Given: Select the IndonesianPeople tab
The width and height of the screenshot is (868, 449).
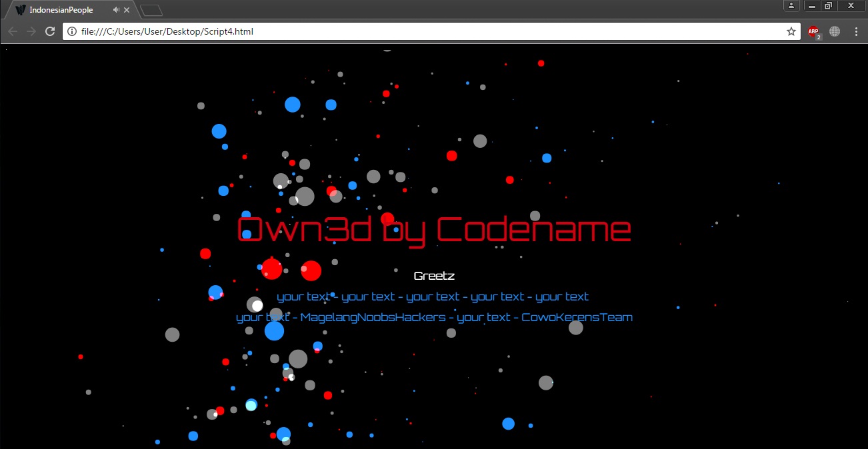Looking at the screenshot, I should 60,10.
